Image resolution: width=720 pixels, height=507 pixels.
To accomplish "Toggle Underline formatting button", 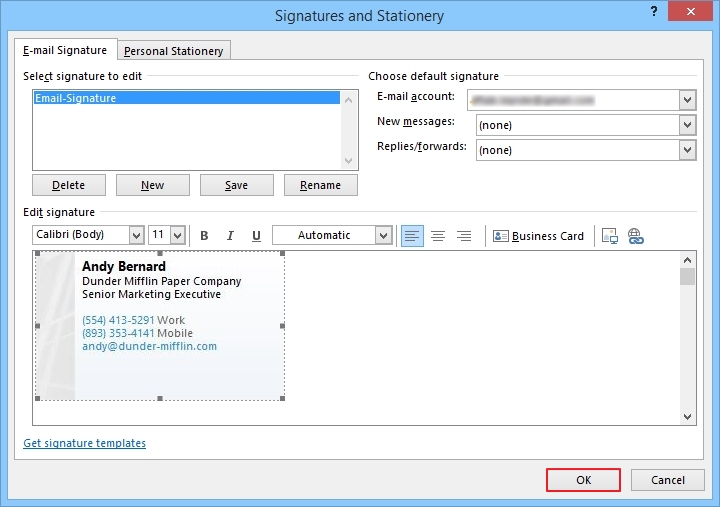I will tap(256, 236).
